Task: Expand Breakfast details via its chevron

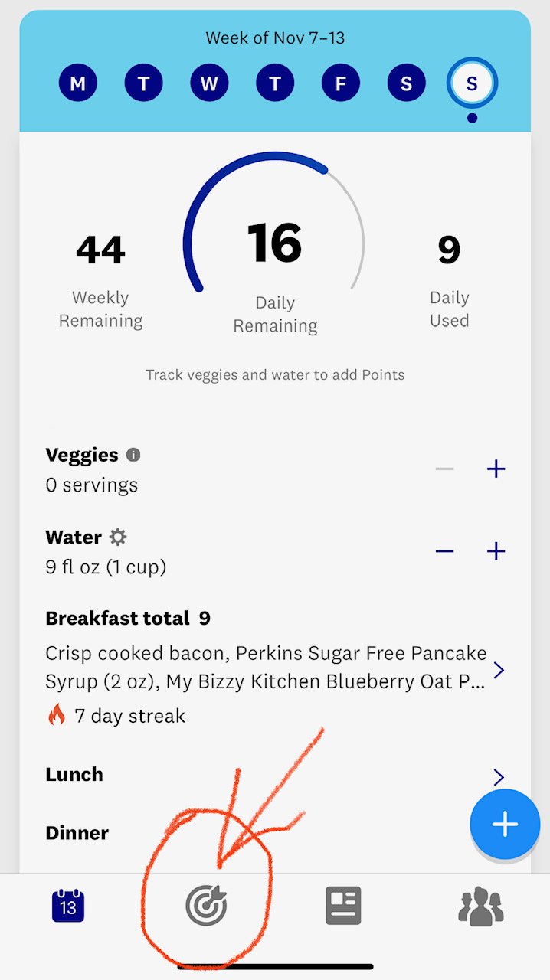Action: pos(499,669)
